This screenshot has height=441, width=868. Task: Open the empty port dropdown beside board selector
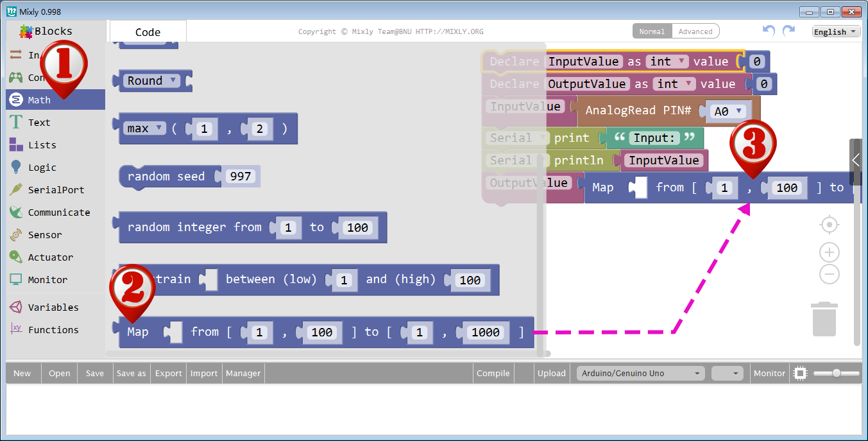[728, 374]
